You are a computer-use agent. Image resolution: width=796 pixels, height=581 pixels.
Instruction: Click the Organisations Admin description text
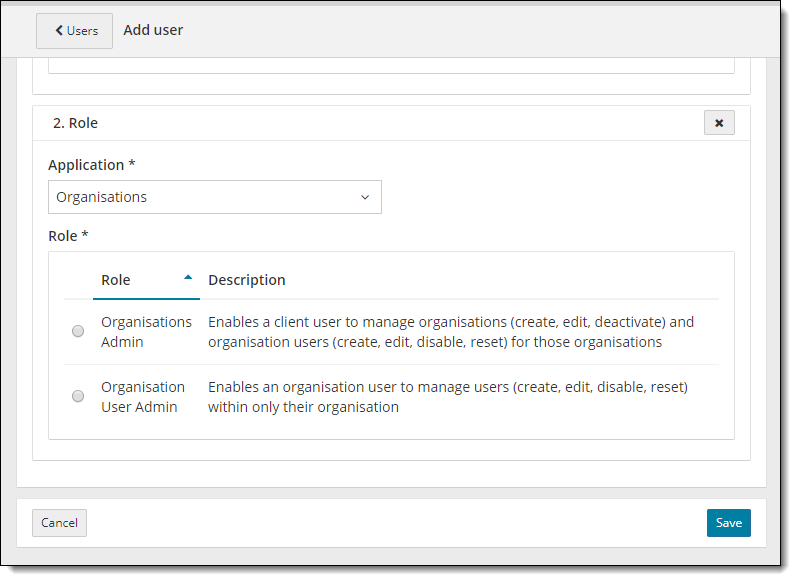(450, 332)
